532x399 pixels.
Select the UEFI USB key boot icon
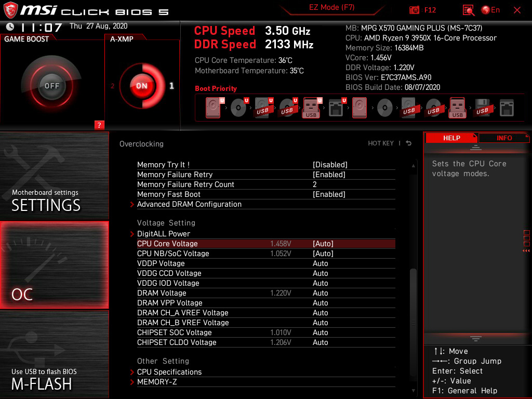(x=312, y=108)
